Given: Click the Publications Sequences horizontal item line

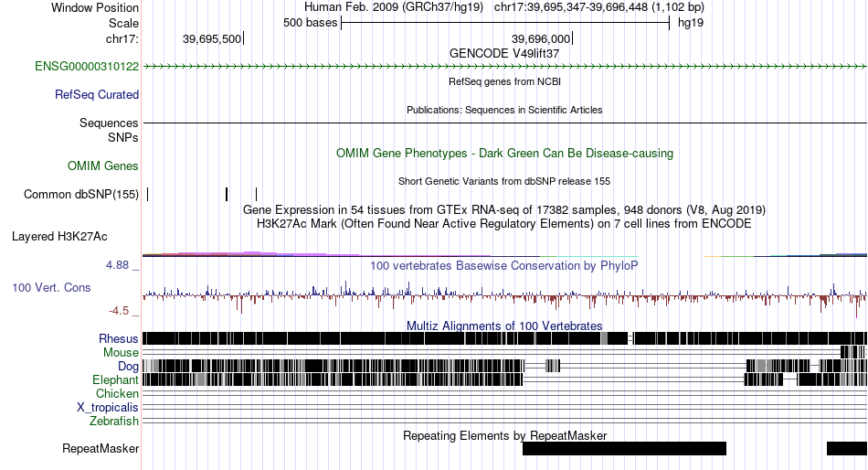Looking at the screenshot, I should click(505, 123).
